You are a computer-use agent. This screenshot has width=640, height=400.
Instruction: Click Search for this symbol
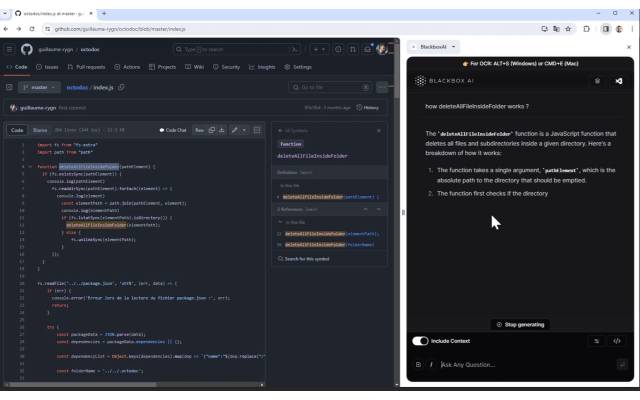(x=304, y=259)
